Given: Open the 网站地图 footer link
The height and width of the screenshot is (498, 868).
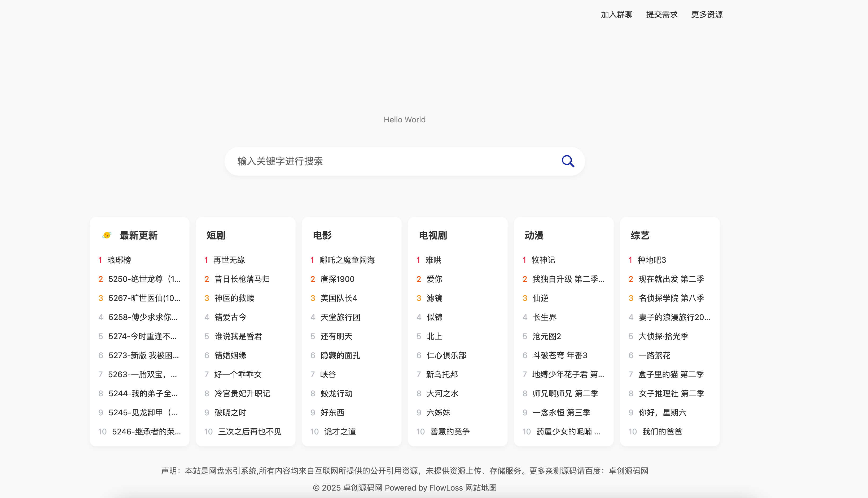Looking at the screenshot, I should coord(481,488).
